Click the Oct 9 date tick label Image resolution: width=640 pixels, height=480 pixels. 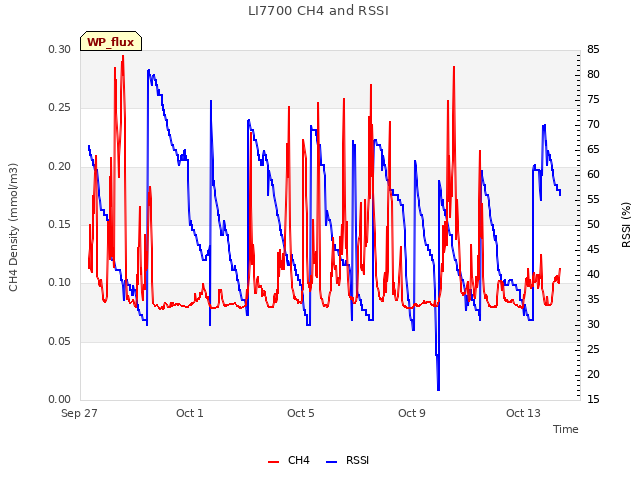pyautogui.click(x=412, y=413)
